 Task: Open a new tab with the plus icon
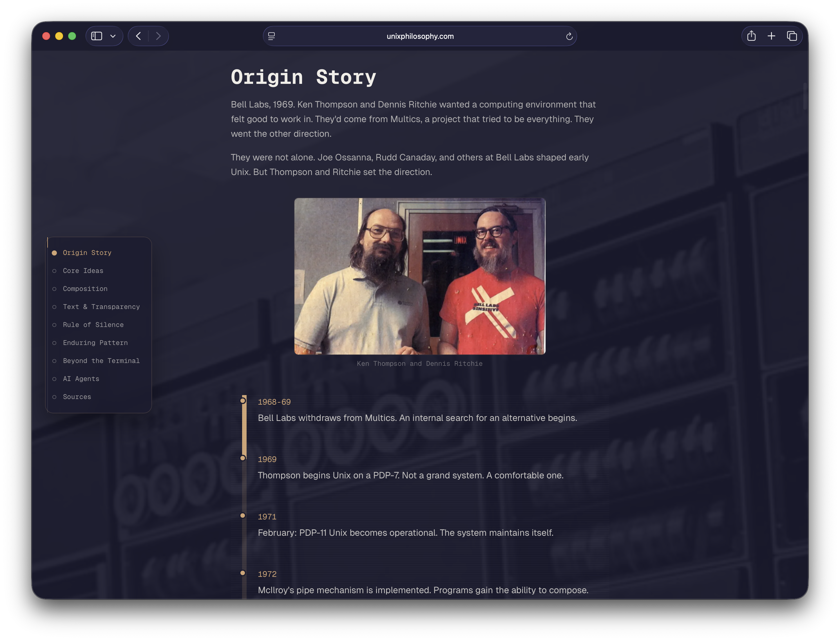tap(771, 35)
